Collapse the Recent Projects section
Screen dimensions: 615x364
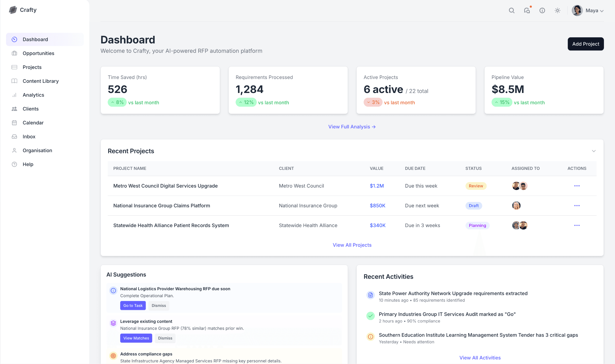(594, 151)
